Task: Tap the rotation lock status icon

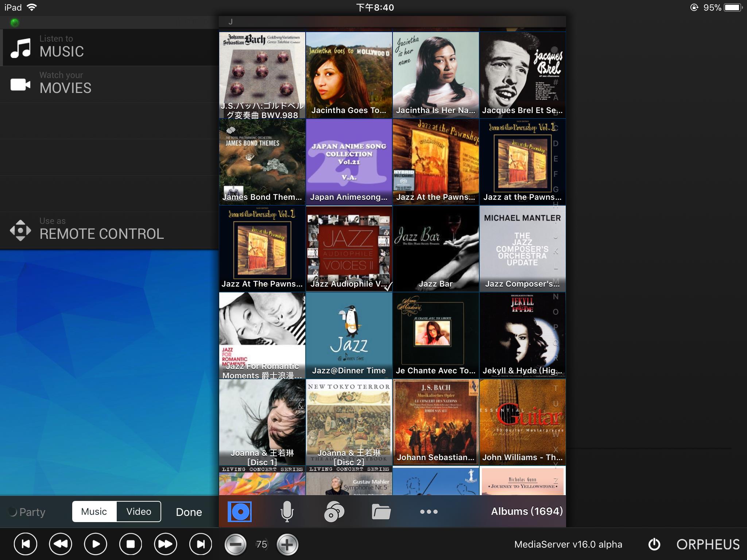Action: (x=694, y=7)
